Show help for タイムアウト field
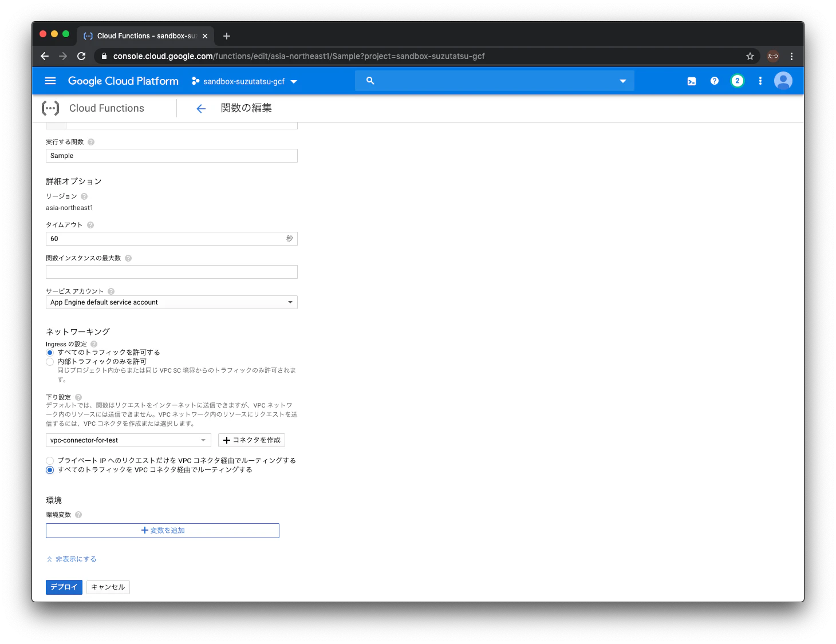Screen dimensions: 836x644 pyautogui.click(x=90, y=225)
